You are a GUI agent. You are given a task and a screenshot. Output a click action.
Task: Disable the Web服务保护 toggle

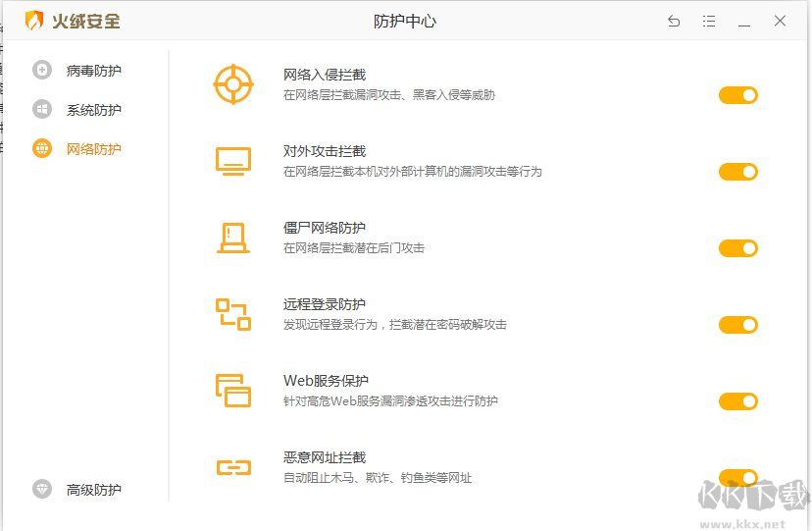(x=737, y=401)
